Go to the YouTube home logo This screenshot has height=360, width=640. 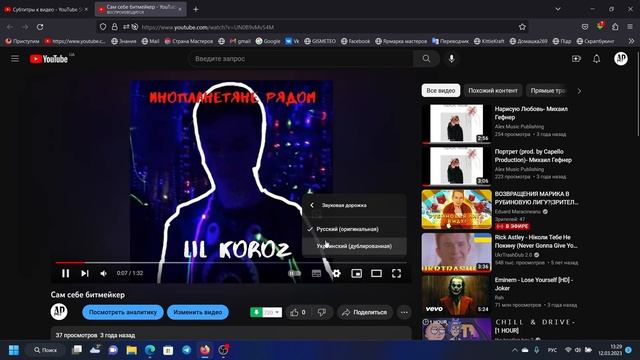[x=49, y=59]
